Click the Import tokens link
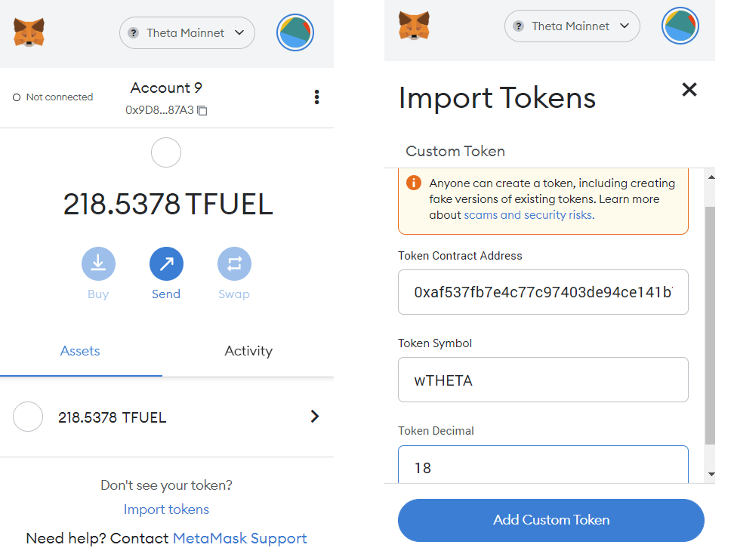Image resolution: width=734 pixels, height=560 pixels. click(166, 509)
